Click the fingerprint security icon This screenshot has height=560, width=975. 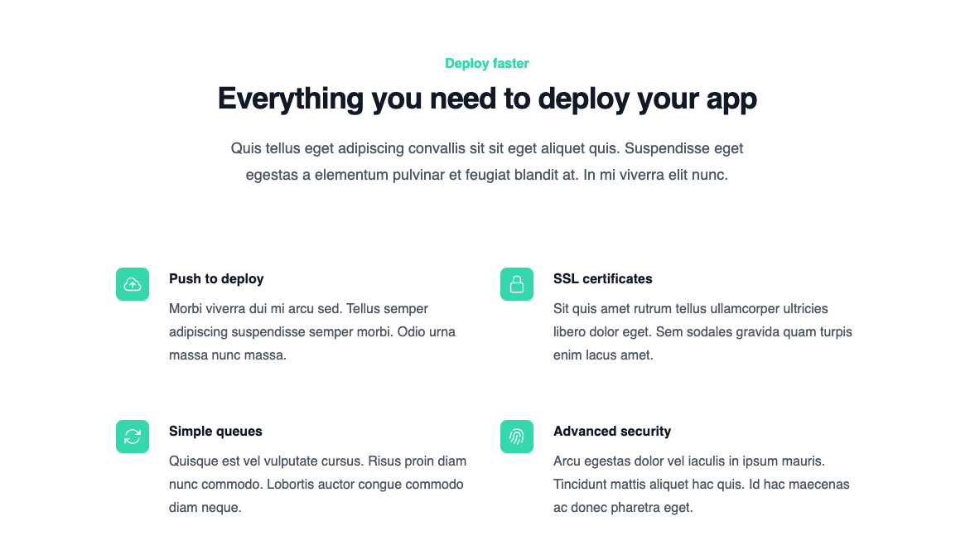(x=517, y=437)
